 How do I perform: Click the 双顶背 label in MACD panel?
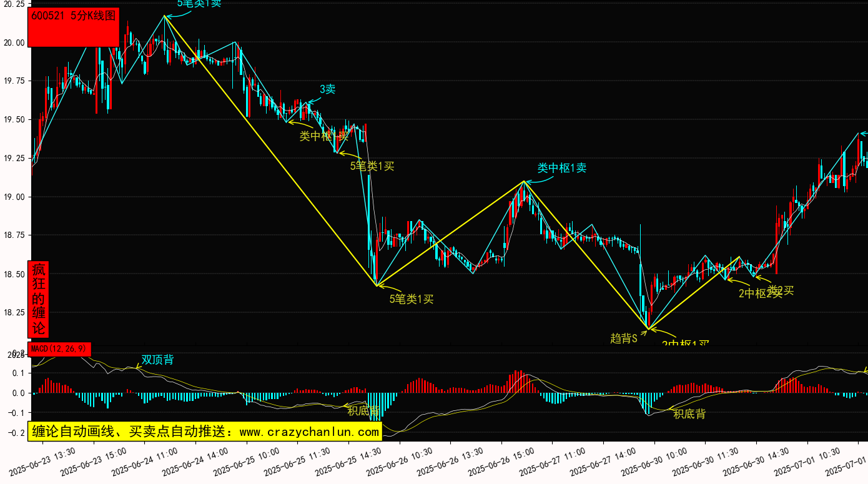(x=157, y=360)
